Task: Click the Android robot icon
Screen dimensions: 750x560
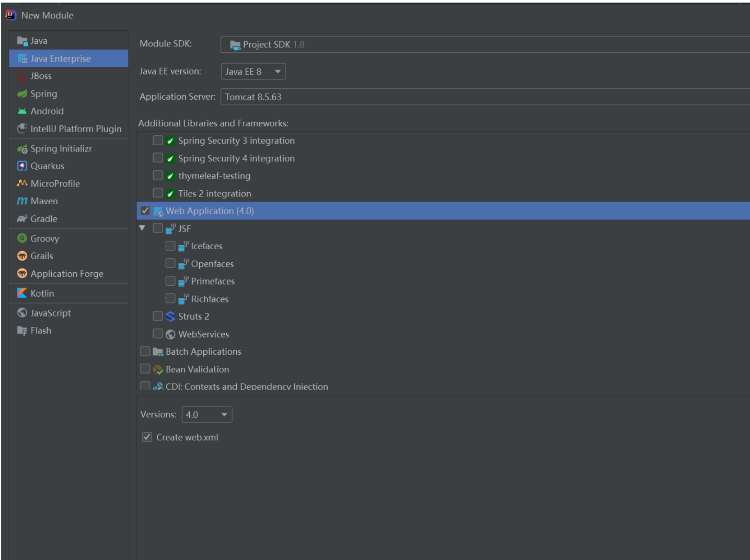Action: tap(22, 111)
